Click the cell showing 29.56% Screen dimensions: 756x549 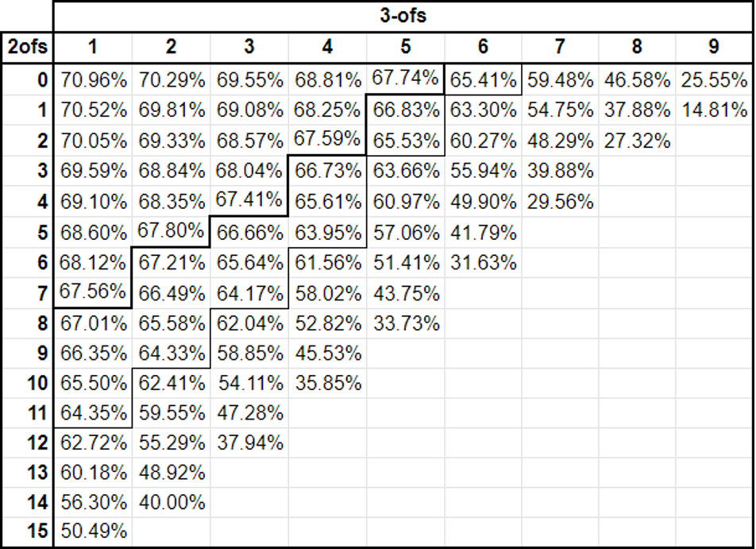point(560,201)
